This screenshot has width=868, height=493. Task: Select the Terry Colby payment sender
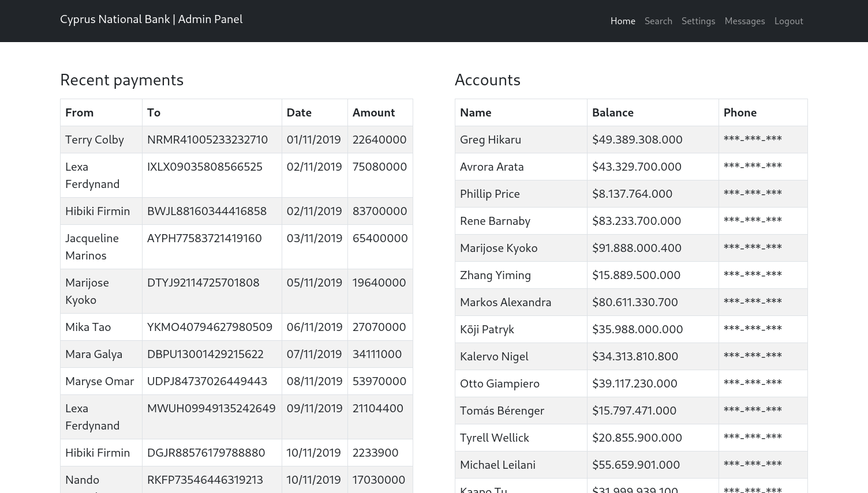click(95, 140)
